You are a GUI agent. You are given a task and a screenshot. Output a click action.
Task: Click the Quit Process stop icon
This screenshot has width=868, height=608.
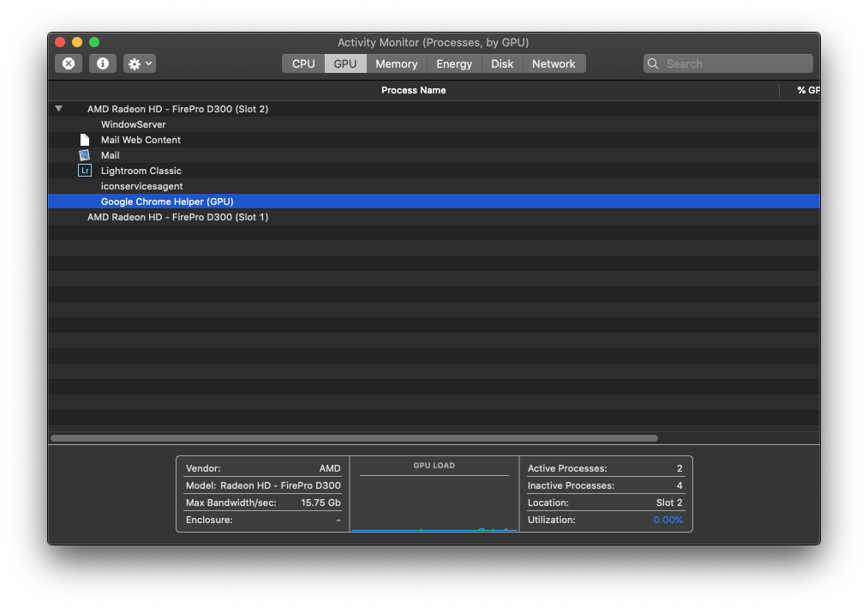69,63
